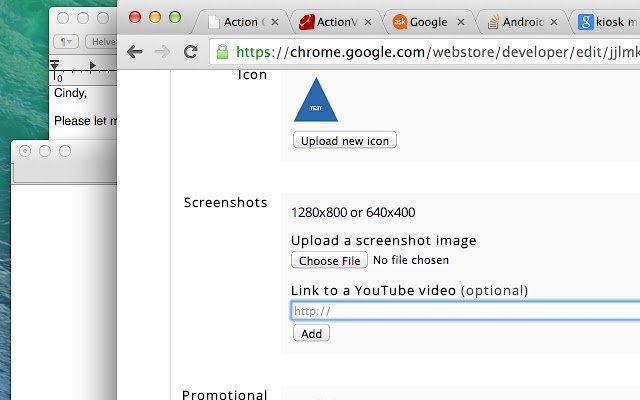Zoom Chrome window with green button
This screenshot has width=640, height=400.
pyautogui.click(x=175, y=17)
